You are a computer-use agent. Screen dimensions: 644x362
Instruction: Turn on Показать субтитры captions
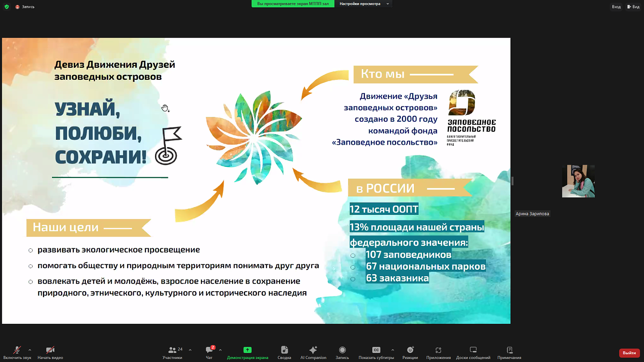[376, 352]
